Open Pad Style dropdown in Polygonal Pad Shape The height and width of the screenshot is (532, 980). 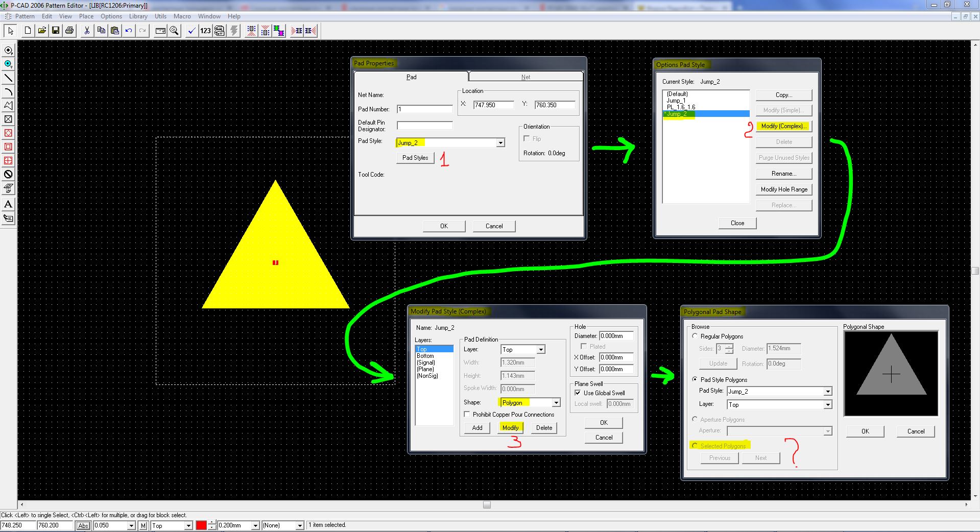[x=828, y=392]
